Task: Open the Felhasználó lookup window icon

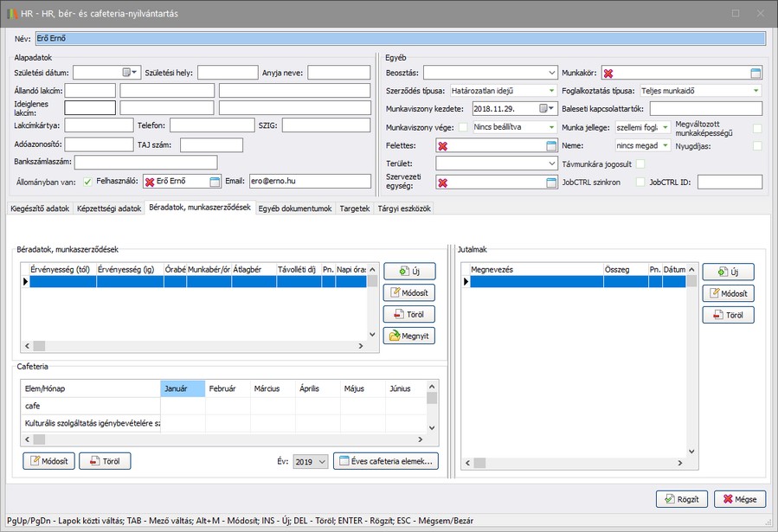Action: pyautogui.click(x=215, y=182)
